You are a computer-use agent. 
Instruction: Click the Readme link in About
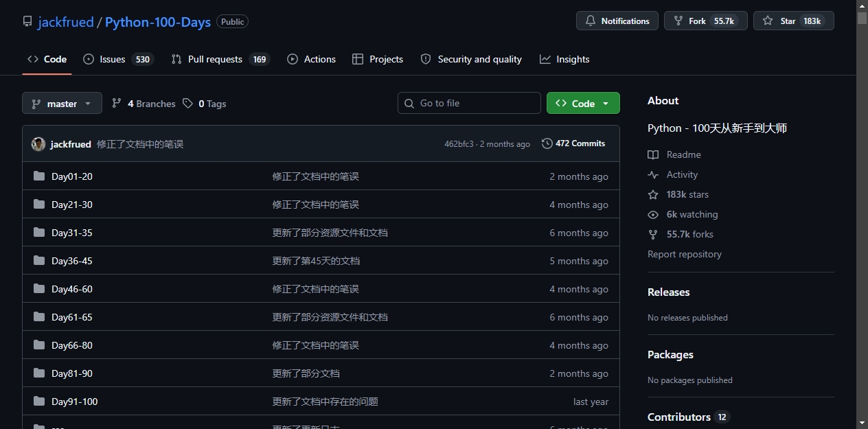coord(683,154)
